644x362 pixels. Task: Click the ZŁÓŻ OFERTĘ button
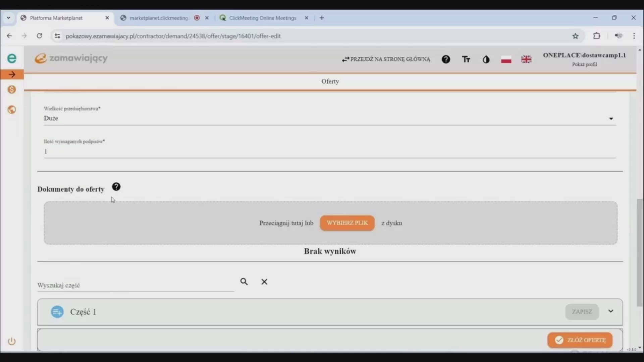(x=580, y=340)
